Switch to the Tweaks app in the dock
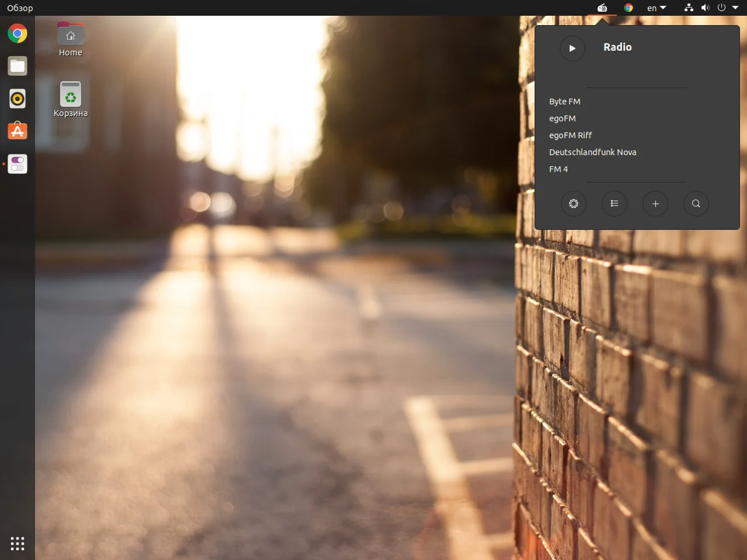Image resolution: width=747 pixels, height=560 pixels. pos(18,164)
